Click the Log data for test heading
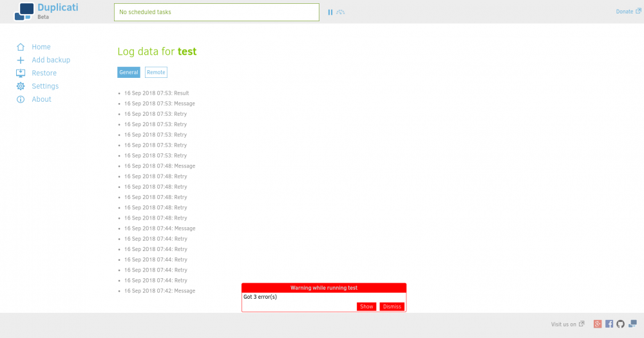Image resolution: width=644 pixels, height=338 pixels. click(x=157, y=52)
